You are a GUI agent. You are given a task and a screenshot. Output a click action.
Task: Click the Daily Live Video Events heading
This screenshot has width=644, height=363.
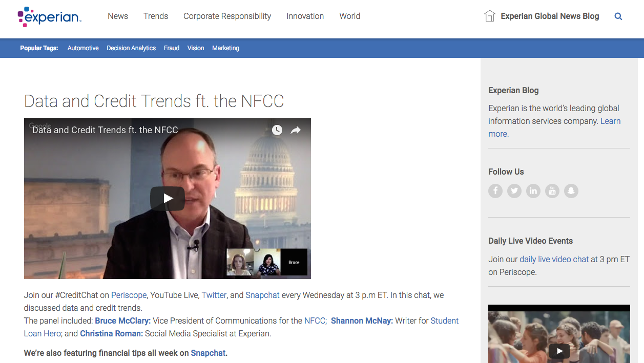pyautogui.click(x=531, y=241)
